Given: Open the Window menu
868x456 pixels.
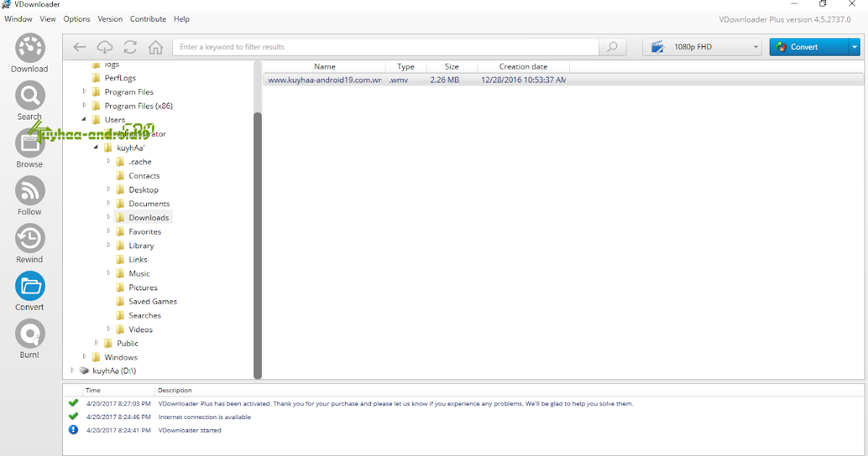Looking at the screenshot, I should coord(18,19).
